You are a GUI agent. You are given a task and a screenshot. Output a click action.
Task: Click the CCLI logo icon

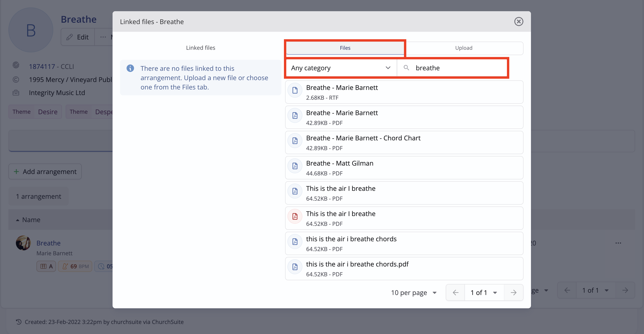point(16,65)
